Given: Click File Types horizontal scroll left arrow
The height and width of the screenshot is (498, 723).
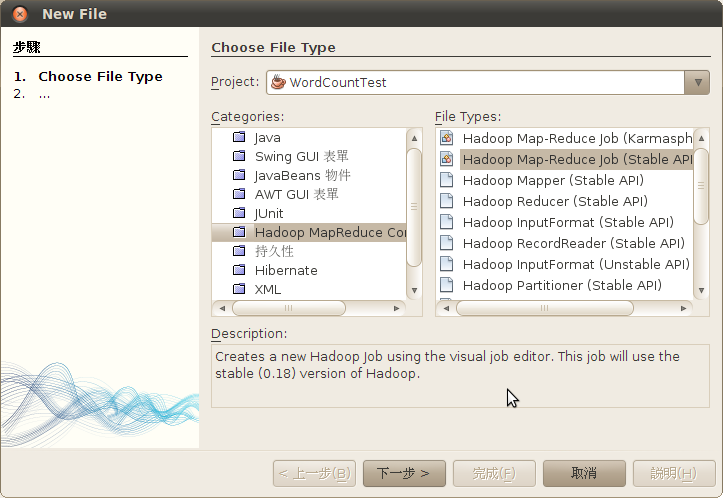Looking at the screenshot, I should point(446,308).
